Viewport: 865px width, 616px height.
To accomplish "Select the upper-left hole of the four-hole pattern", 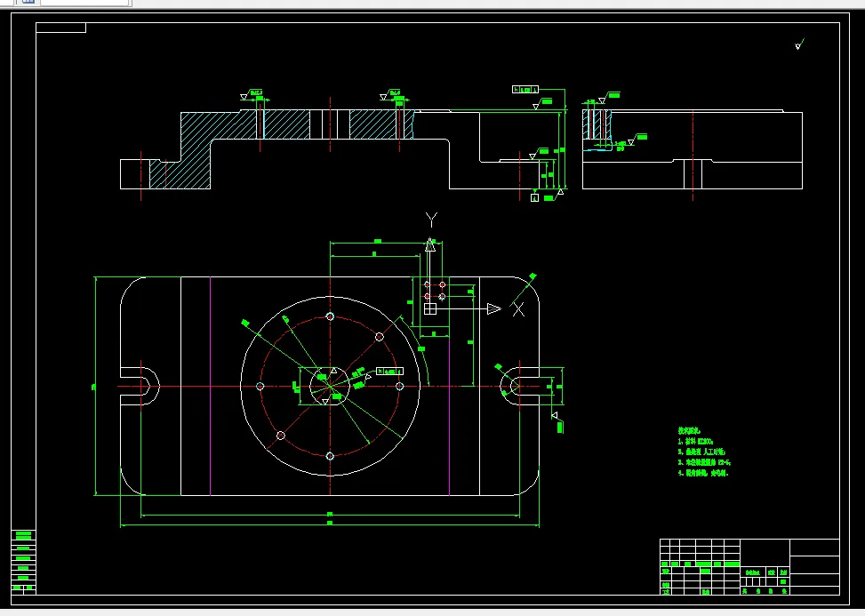I will click(427, 284).
